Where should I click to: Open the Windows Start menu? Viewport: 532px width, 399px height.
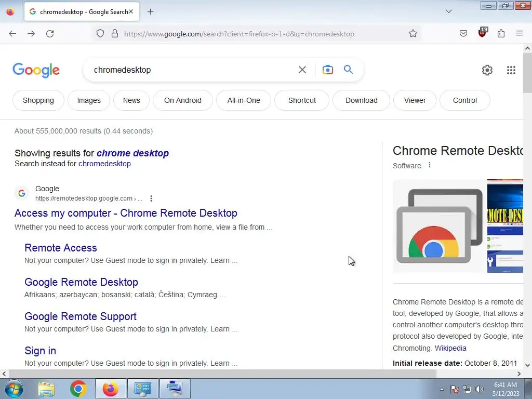[14, 389]
